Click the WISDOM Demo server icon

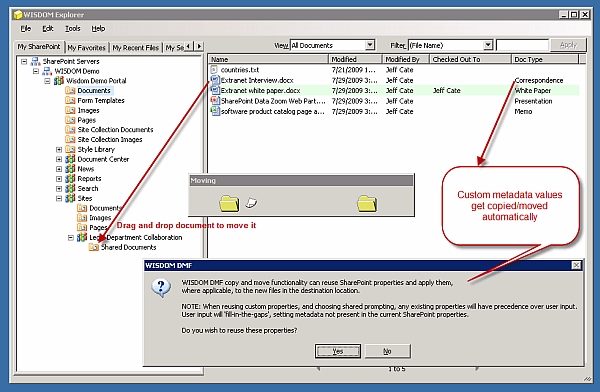[x=47, y=71]
